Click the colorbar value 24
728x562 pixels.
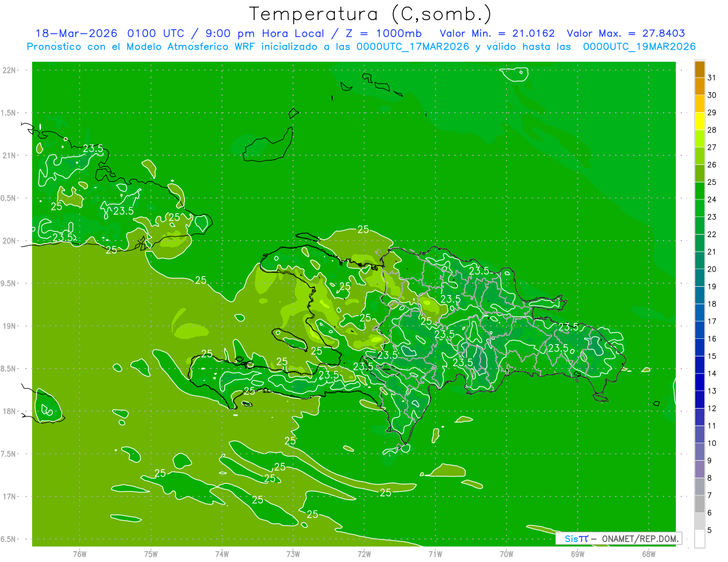(x=712, y=199)
